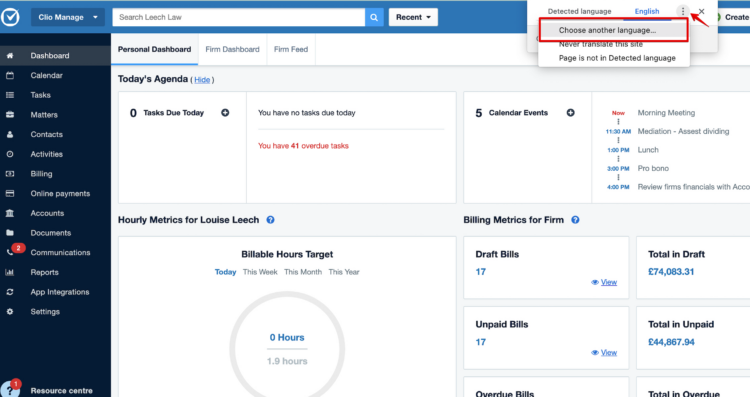Click the Dashboard home icon
The height and width of the screenshot is (397, 750).
[x=10, y=55]
